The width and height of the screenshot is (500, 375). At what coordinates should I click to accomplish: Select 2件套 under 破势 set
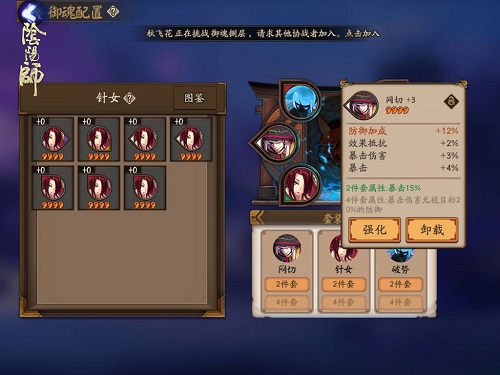(400, 284)
